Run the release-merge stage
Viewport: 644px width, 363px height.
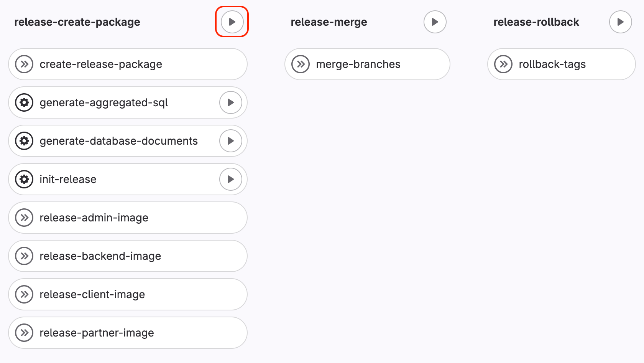coord(435,22)
